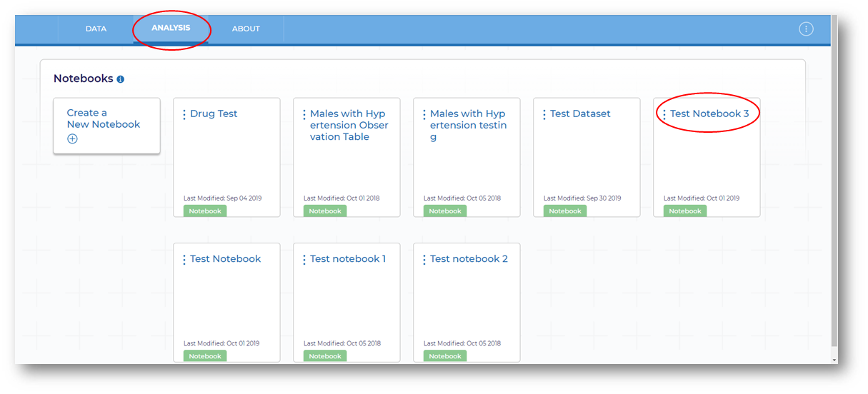Open the circular more-options icon in top bar

(806, 29)
